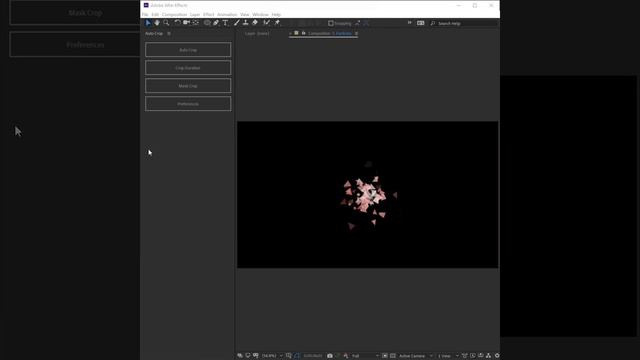Image resolution: width=640 pixels, height=360 pixels.
Task: Click the last icon in viewer bottom bar
Action: 497,356
